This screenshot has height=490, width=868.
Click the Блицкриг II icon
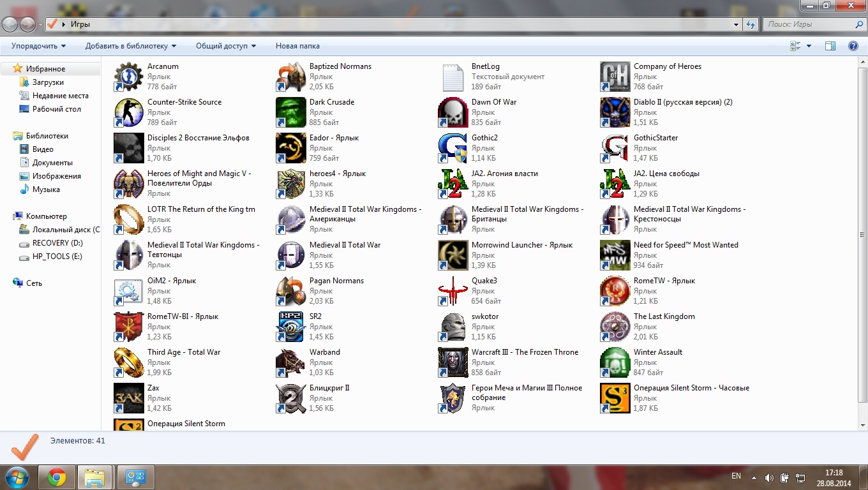(291, 398)
